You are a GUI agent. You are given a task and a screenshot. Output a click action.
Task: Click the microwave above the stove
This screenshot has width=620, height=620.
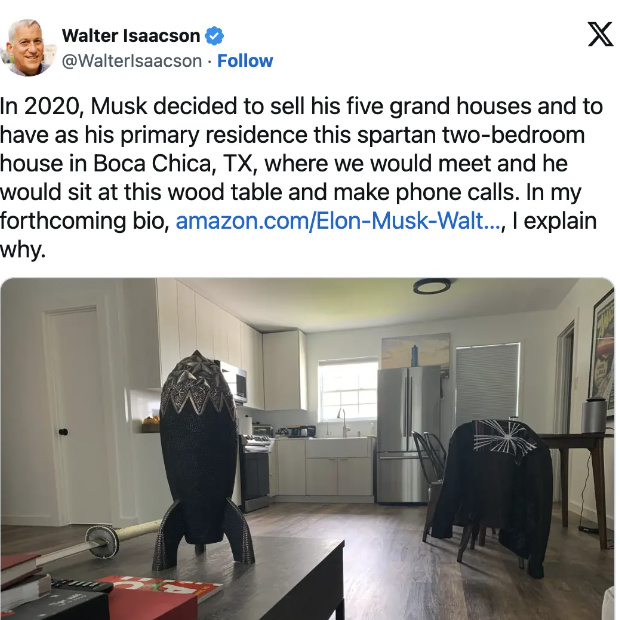pos(236,382)
